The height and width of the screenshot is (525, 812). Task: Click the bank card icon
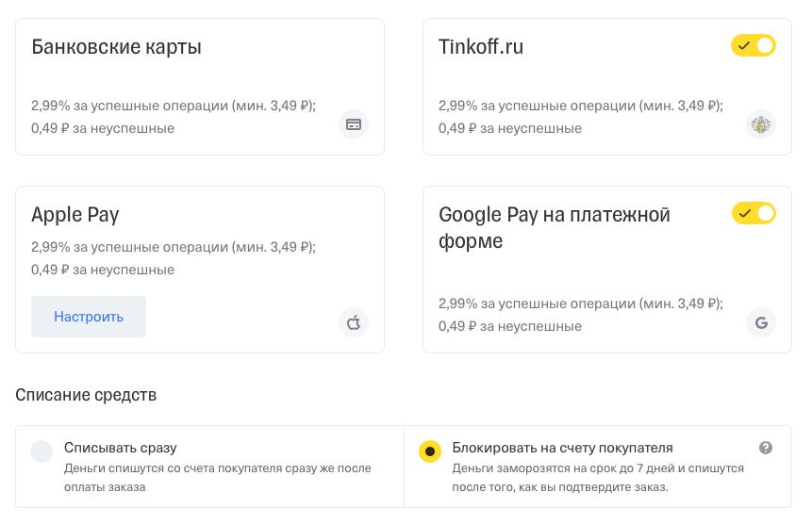(x=354, y=124)
